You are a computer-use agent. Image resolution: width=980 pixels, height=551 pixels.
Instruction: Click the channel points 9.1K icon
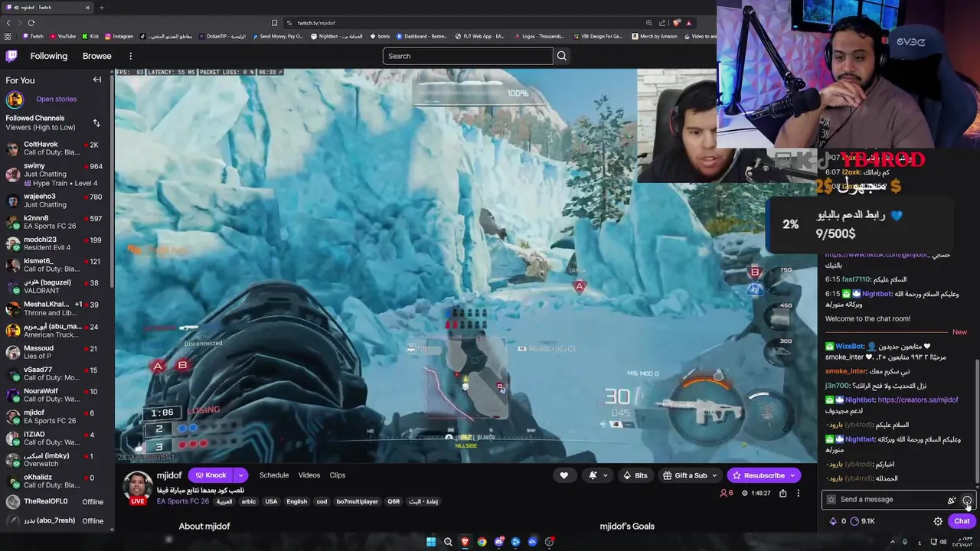pos(854,521)
